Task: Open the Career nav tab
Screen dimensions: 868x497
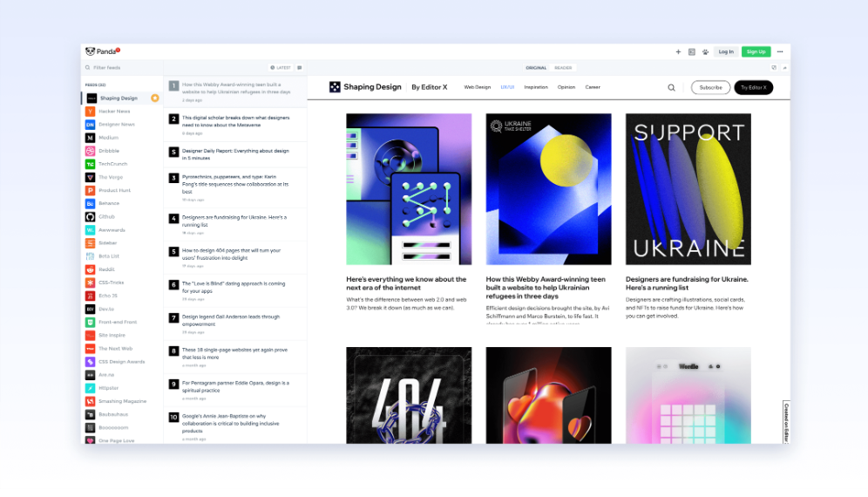Action: point(593,87)
